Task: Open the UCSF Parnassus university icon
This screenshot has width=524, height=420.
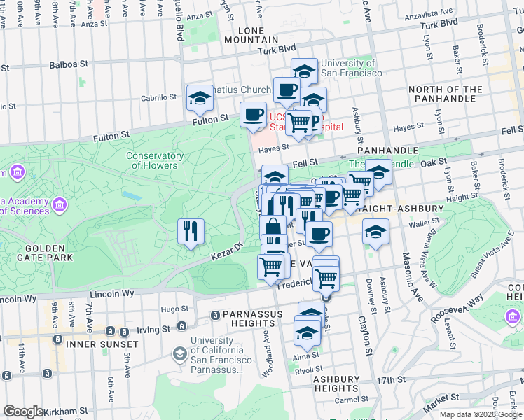Action: point(180,355)
